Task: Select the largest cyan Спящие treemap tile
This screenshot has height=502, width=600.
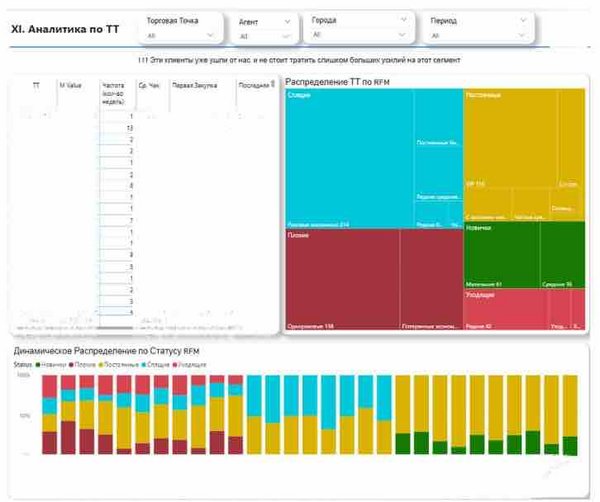Action: (x=349, y=158)
